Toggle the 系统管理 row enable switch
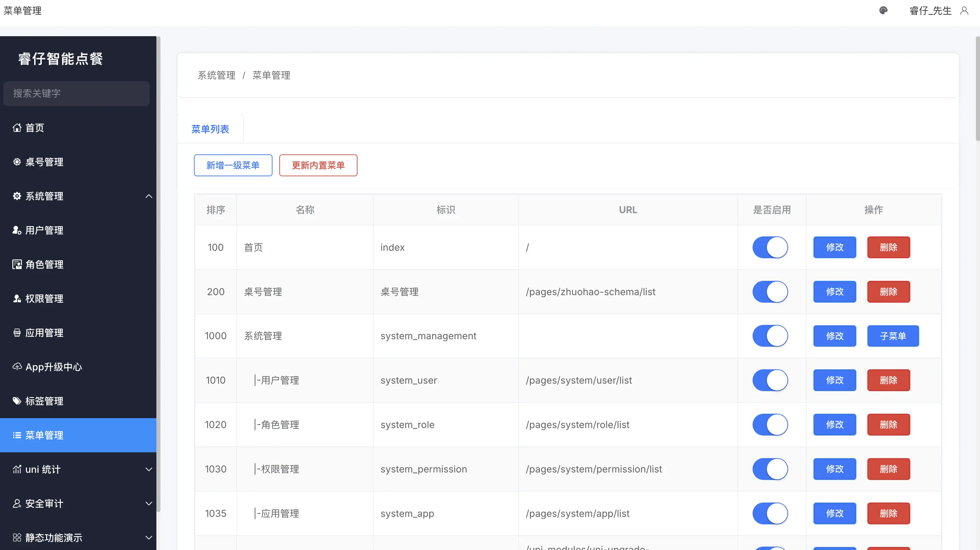Image resolution: width=980 pixels, height=550 pixels. pos(770,336)
